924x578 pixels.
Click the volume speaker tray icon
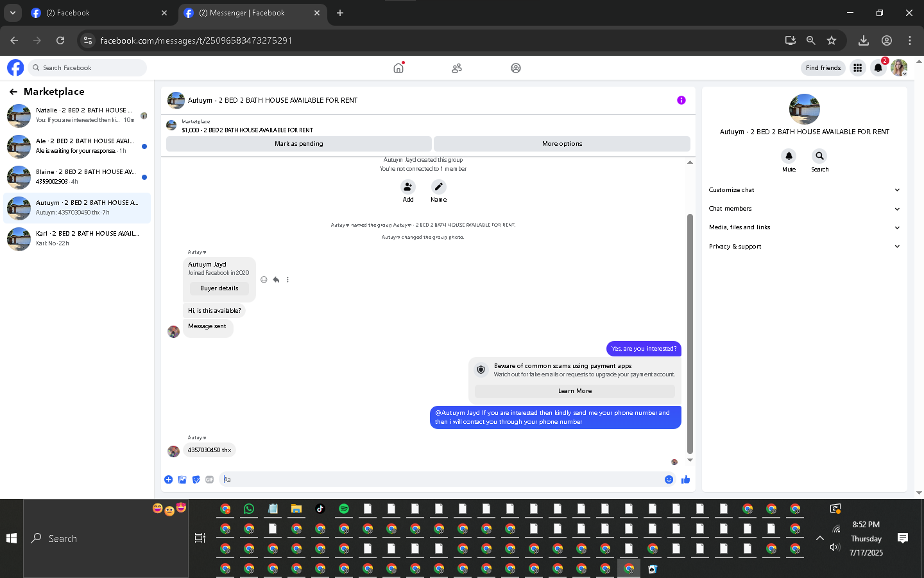click(835, 547)
